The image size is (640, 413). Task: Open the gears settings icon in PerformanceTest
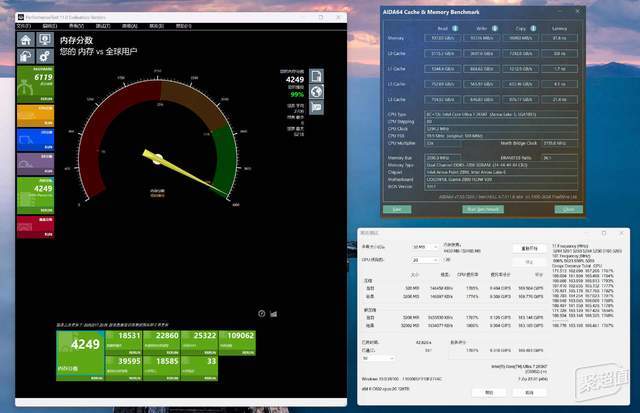(x=44, y=56)
